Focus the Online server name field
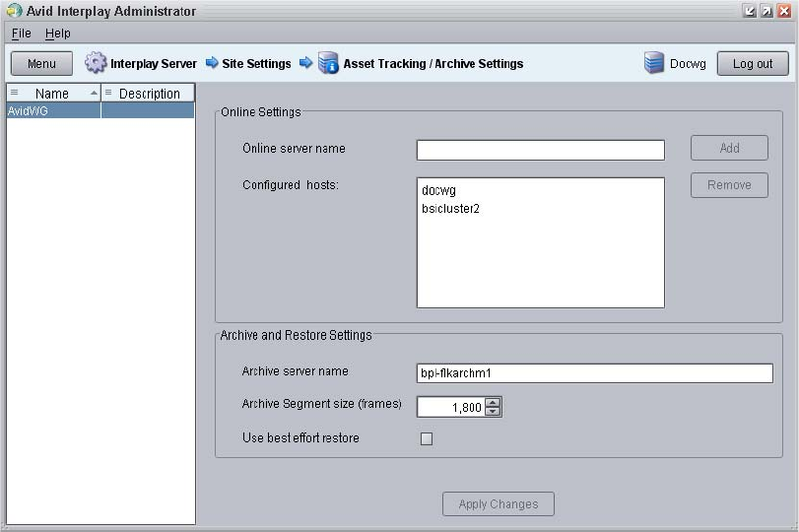799x532 pixels. click(x=541, y=150)
